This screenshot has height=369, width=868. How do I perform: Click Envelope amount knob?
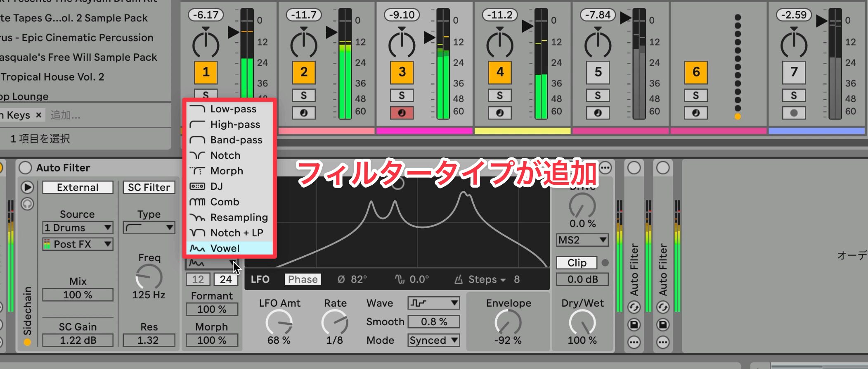coord(508,322)
